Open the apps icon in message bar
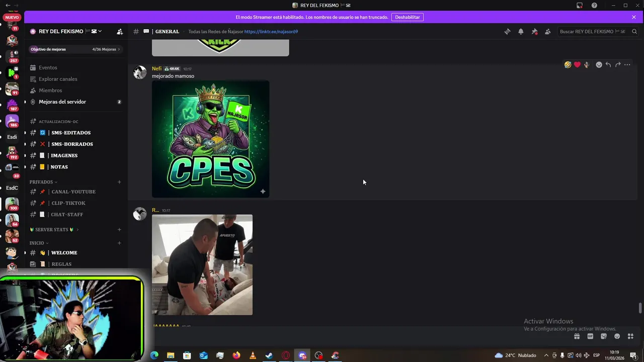 (631, 336)
